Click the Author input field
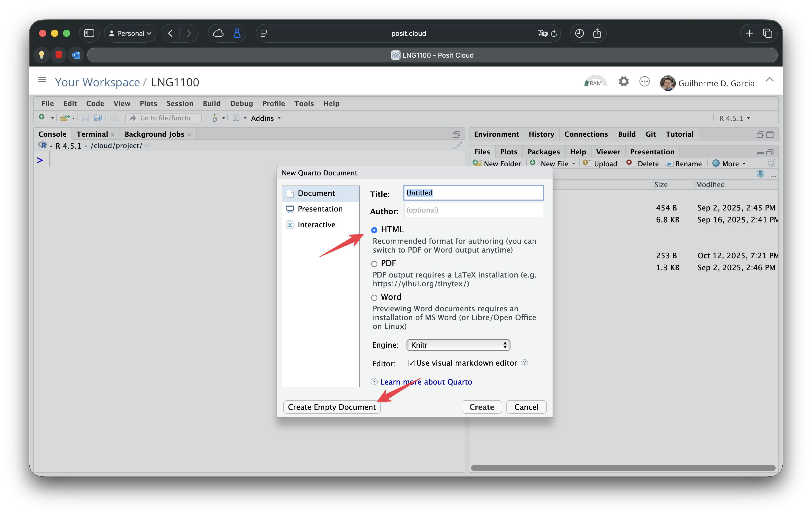The width and height of the screenshot is (812, 515). tap(473, 210)
